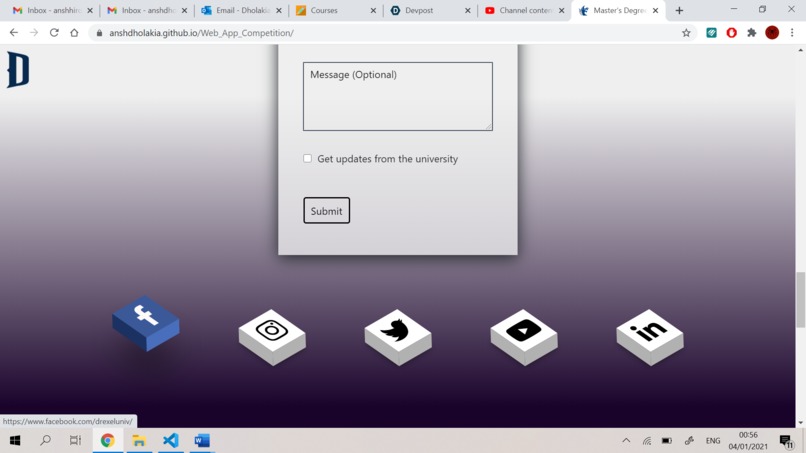
Task: Open a new browser tab
Action: 679,10
